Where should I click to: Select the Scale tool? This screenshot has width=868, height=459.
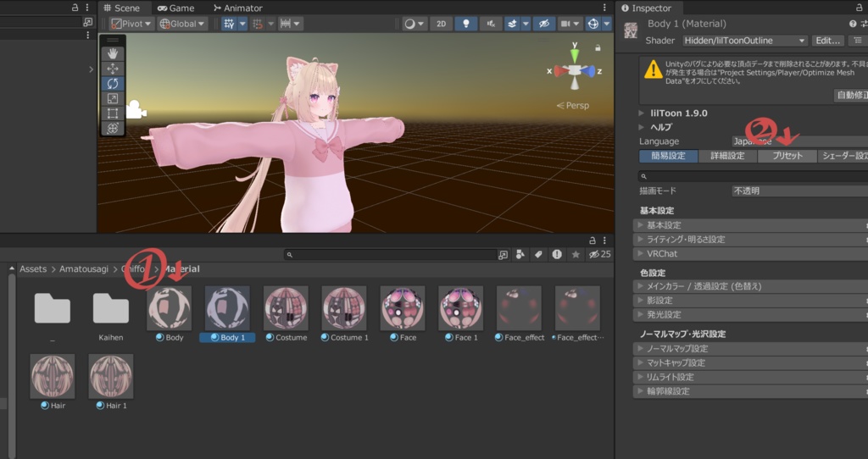pos(113,98)
